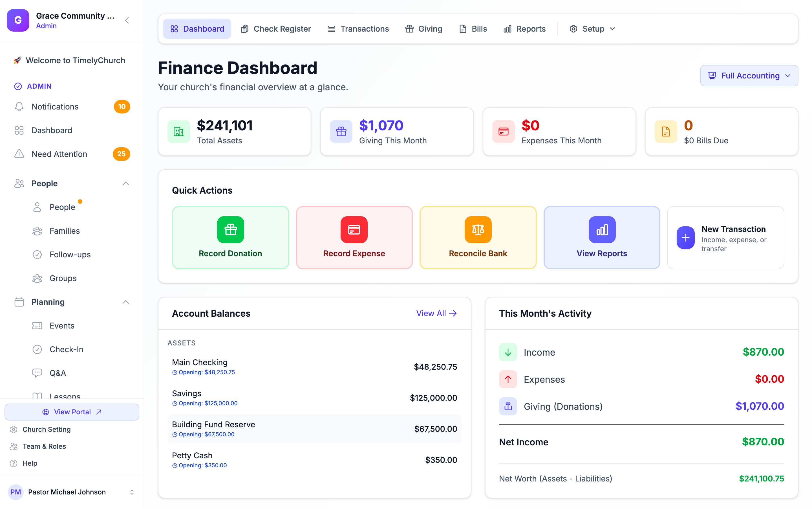Image resolution: width=812 pixels, height=508 pixels.
Task: Click the orange Reconcile Bank scales icon
Action: click(x=478, y=229)
